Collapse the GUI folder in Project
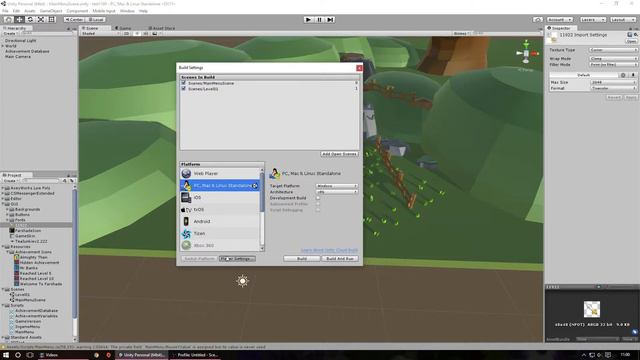Viewport: 640px width, 360px height. (3, 204)
